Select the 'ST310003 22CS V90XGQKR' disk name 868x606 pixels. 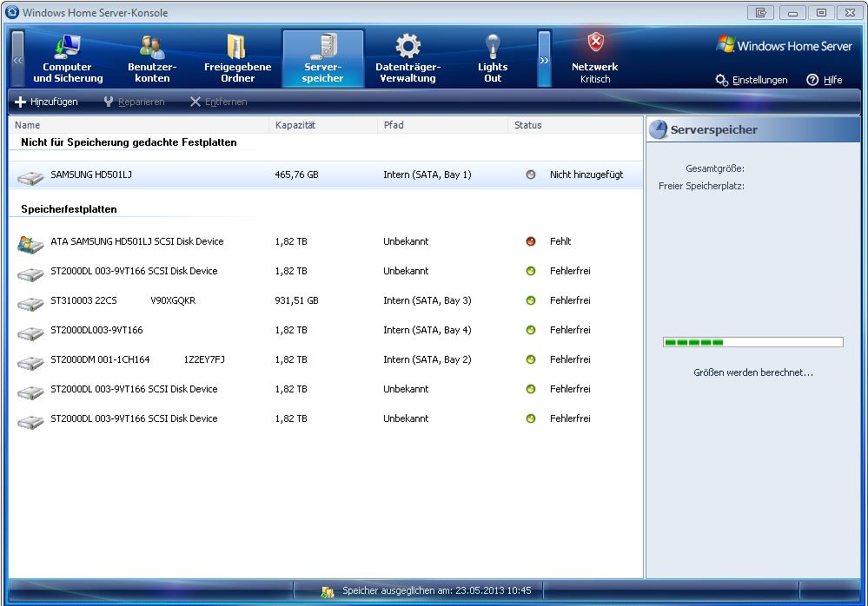[123, 300]
